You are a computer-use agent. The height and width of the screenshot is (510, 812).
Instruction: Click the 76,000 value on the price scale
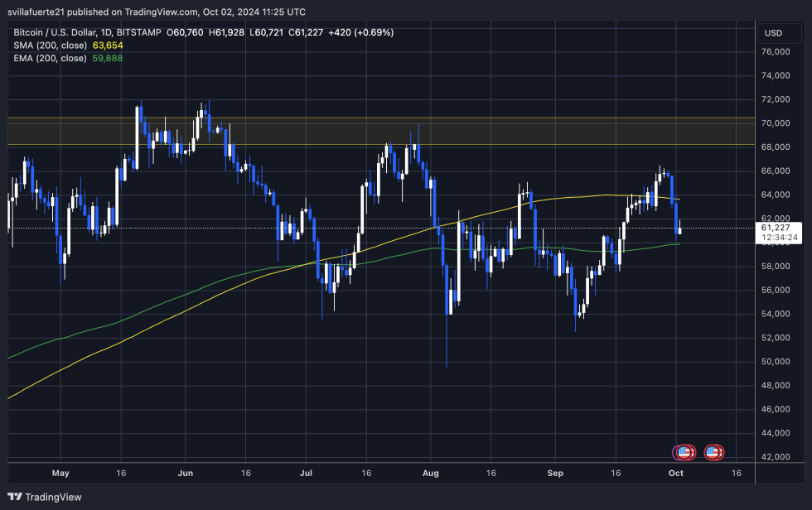click(776, 51)
